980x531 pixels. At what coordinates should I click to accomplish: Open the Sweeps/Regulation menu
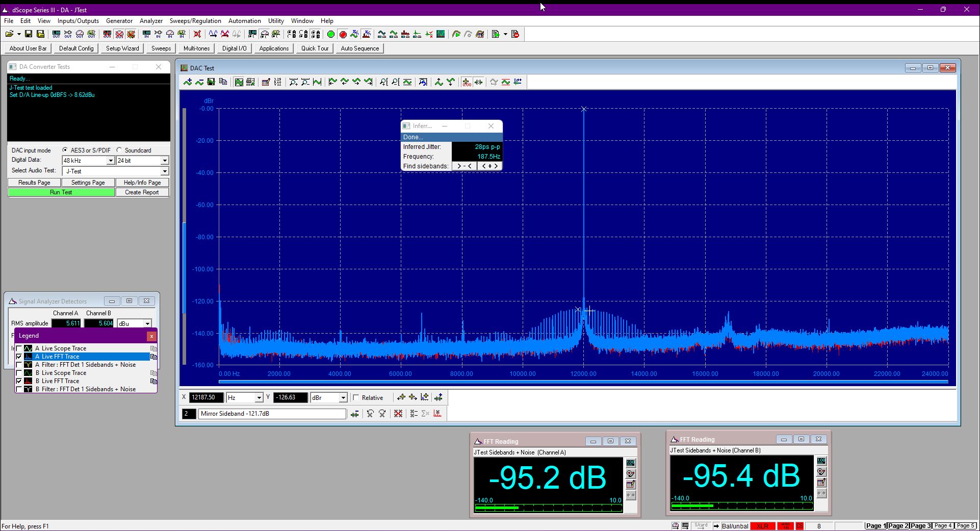(x=195, y=21)
